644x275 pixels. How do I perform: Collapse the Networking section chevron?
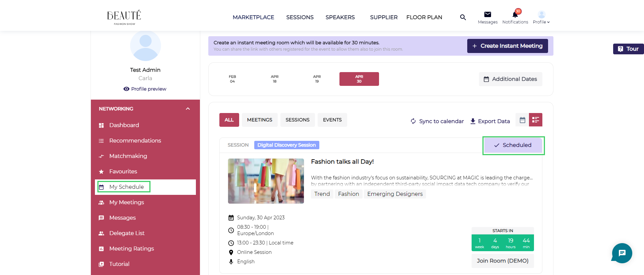click(x=188, y=109)
